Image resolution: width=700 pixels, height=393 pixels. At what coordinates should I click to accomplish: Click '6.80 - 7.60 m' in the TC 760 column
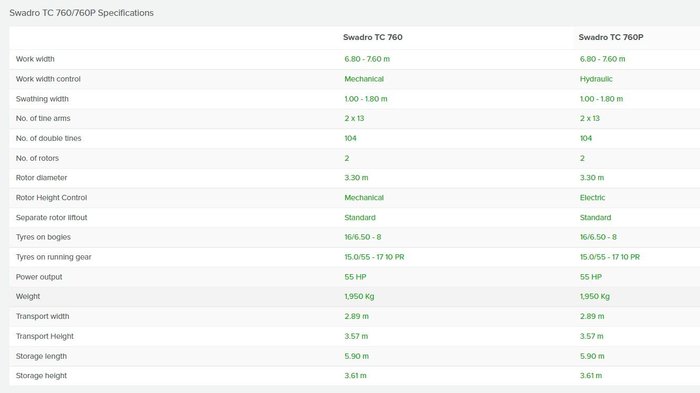click(x=367, y=59)
